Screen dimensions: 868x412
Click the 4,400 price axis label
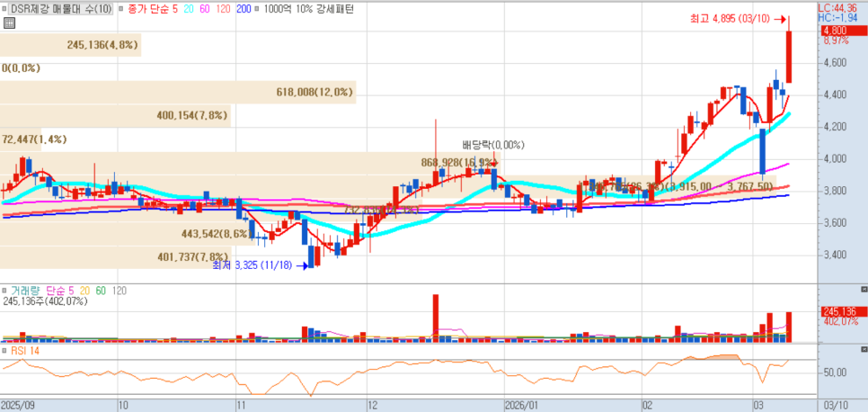pyautogui.click(x=835, y=94)
